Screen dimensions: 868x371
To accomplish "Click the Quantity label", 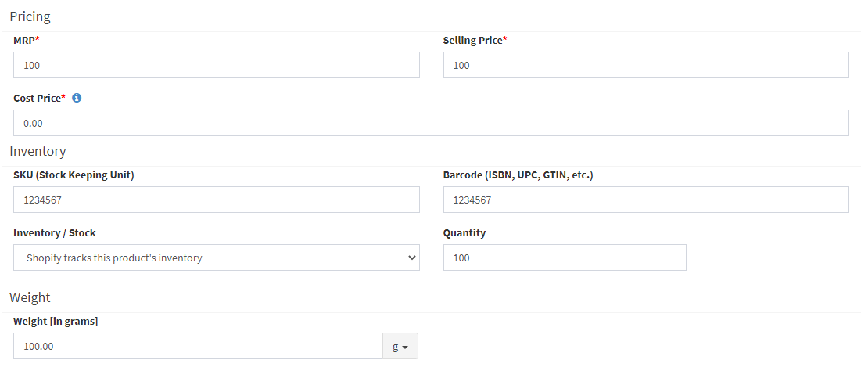I will tap(464, 232).
